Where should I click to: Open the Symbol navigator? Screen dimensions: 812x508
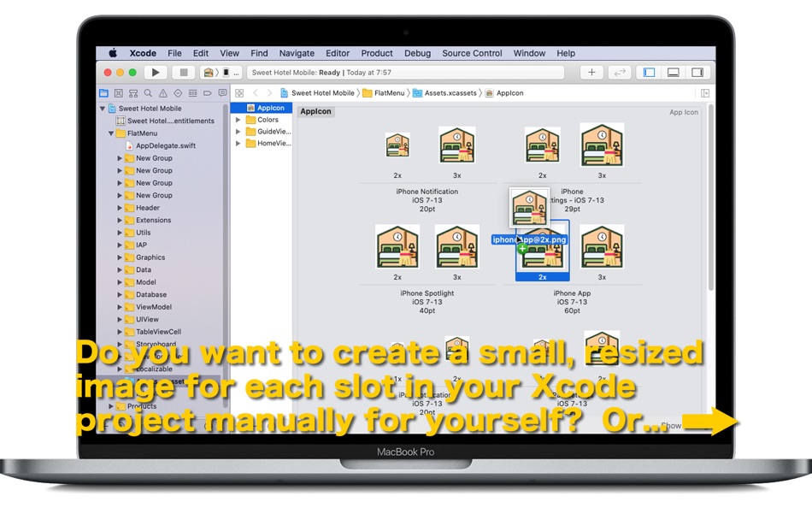pyautogui.click(x=133, y=93)
